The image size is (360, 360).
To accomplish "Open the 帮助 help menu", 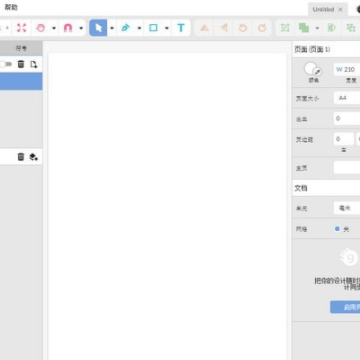I will [x=11, y=7].
